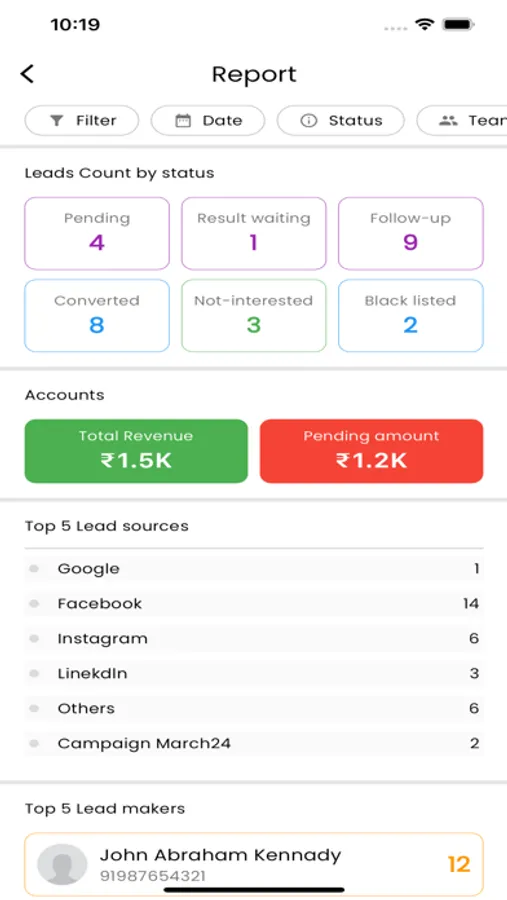Tap the Leads Count by status heading

(x=119, y=173)
